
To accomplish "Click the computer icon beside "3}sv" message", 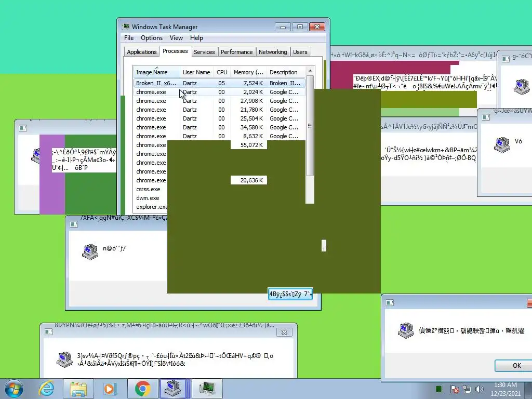I will 64,360.
